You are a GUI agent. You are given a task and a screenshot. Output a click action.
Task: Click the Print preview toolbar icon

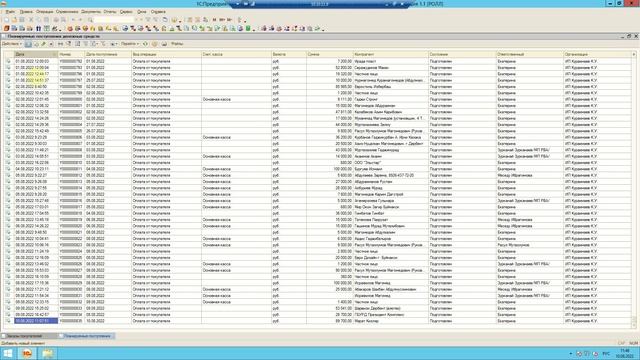click(x=64, y=20)
